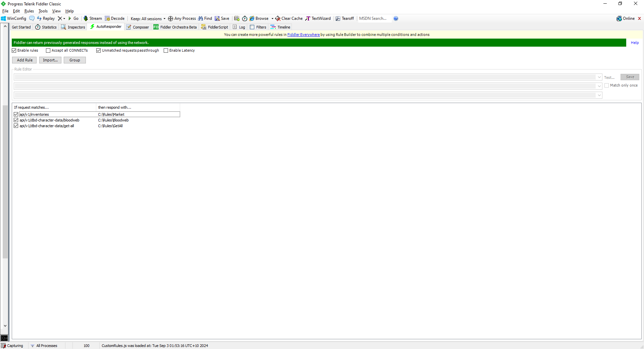Click the Add Rule button
This screenshot has width=644, height=349.
coord(24,60)
